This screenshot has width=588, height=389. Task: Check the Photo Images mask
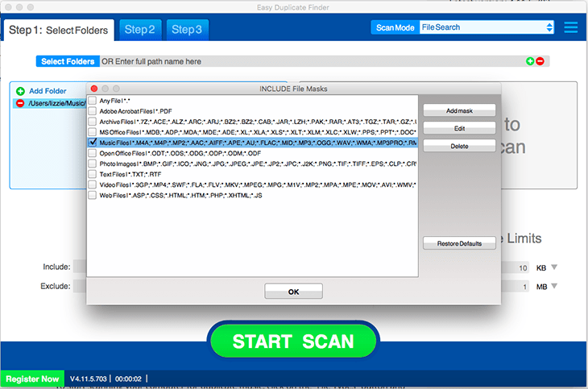(x=93, y=163)
